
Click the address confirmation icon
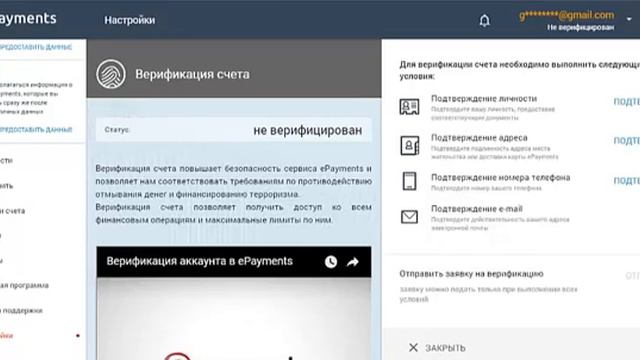(x=409, y=145)
